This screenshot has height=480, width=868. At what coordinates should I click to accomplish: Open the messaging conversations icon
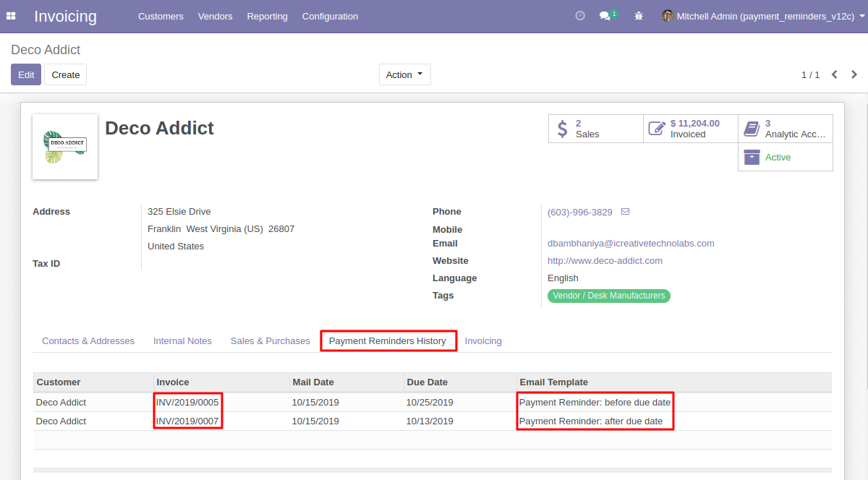tap(605, 16)
